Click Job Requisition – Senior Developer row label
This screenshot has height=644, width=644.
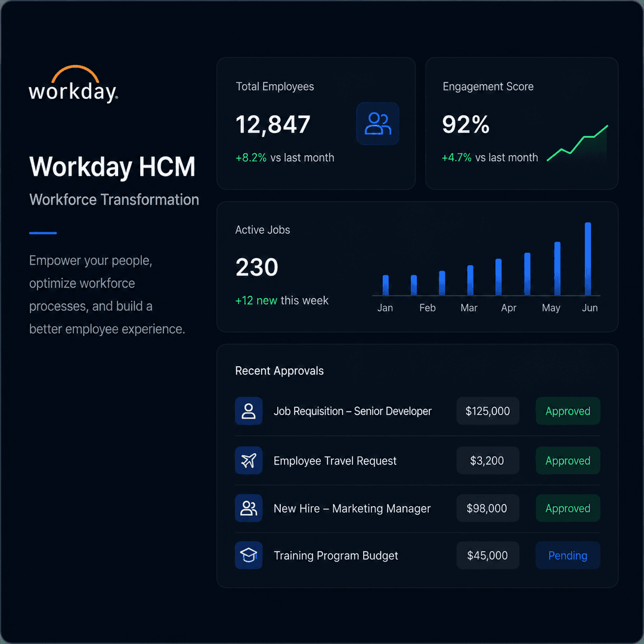pyautogui.click(x=352, y=411)
